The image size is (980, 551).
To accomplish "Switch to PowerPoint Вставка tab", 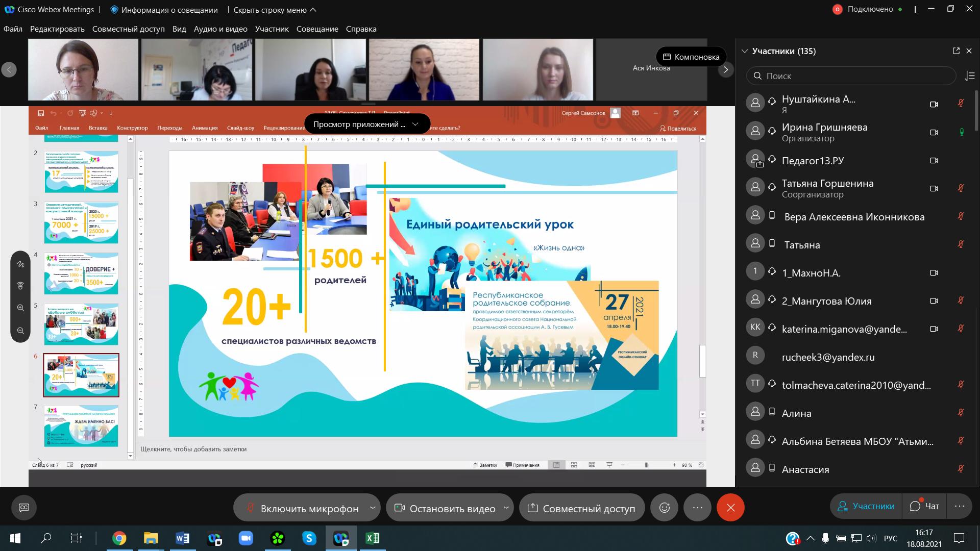I will tap(98, 128).
